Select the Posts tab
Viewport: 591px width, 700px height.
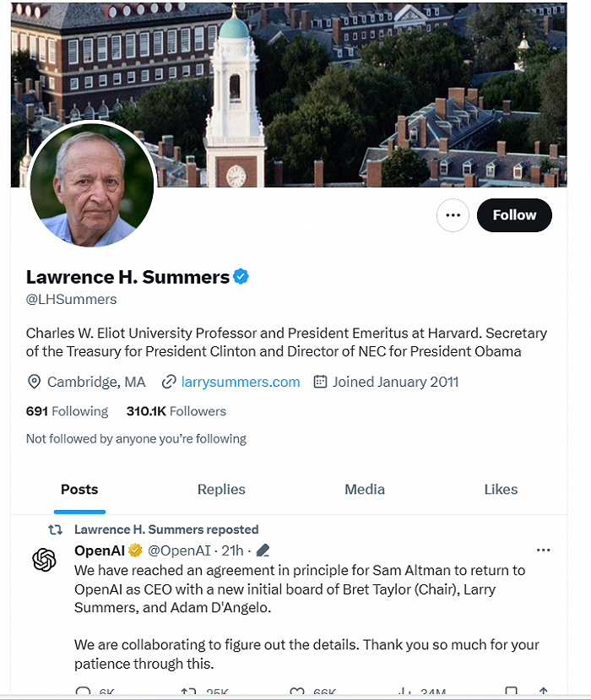79,490
